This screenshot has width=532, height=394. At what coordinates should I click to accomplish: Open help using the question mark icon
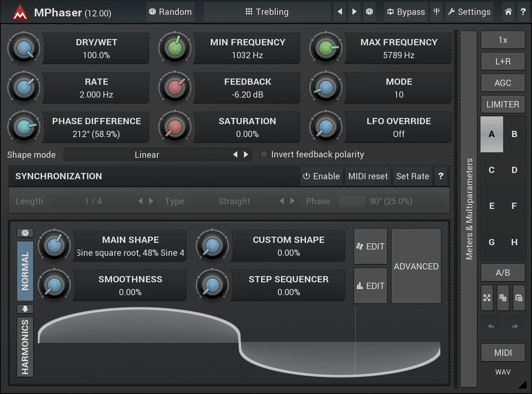pyautogui.click(x=523, y=12)
